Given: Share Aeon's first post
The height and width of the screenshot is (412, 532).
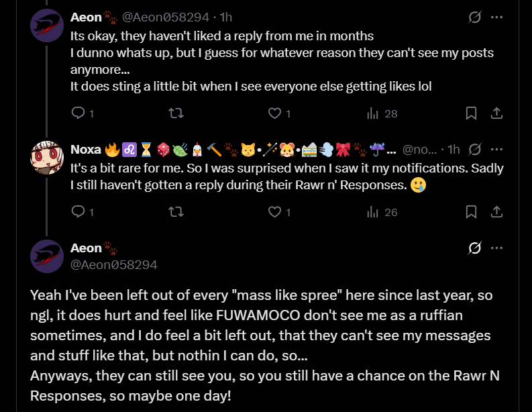Looking at the screenshot, I should 497,113.
